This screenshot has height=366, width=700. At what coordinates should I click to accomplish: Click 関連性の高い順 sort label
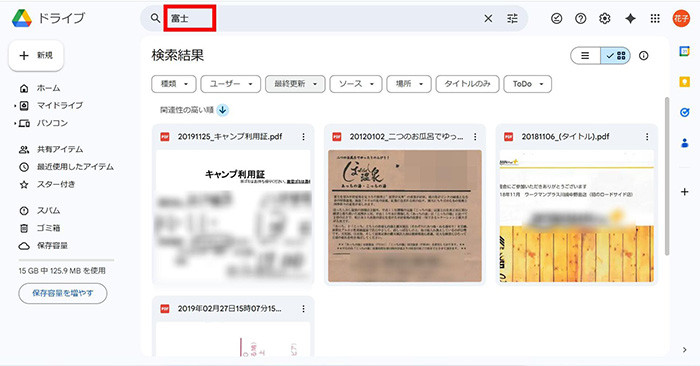click(187, 110)
